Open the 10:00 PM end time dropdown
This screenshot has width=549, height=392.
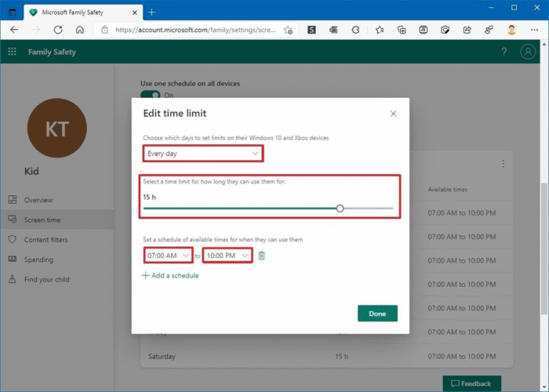[227, 256]
